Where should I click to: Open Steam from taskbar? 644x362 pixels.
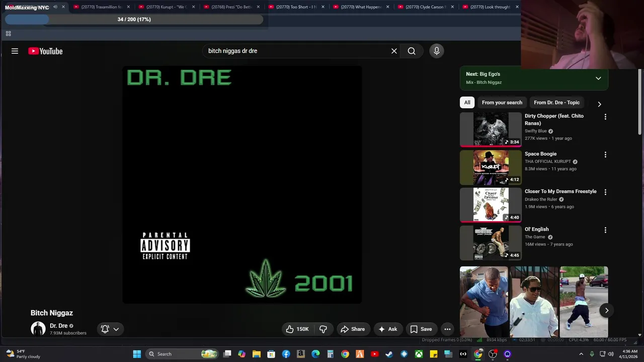coord(389,354)
